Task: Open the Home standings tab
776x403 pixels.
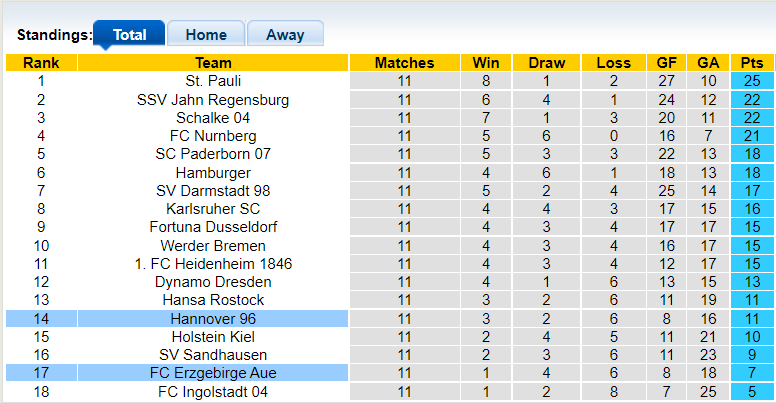Action: (x=205, y=34)
